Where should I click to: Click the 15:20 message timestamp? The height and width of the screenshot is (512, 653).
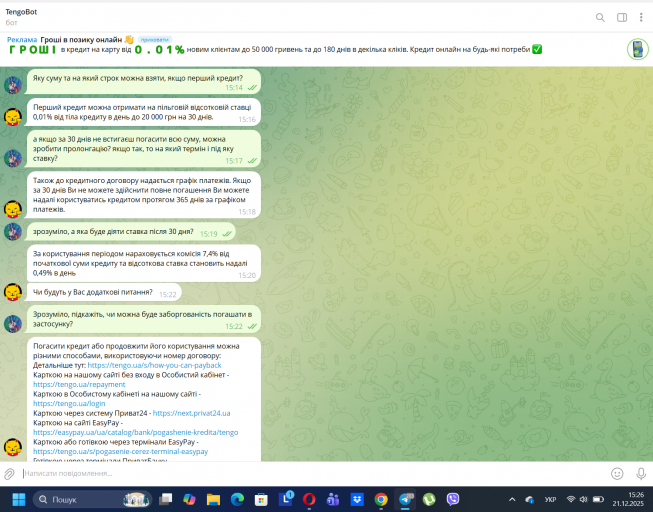tap(247, 275)
